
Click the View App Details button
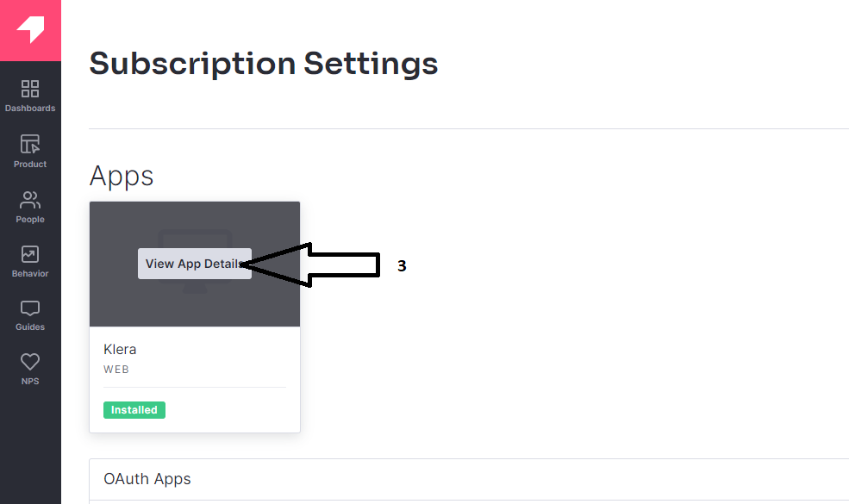pyautogui.click(x=195, y=264)
